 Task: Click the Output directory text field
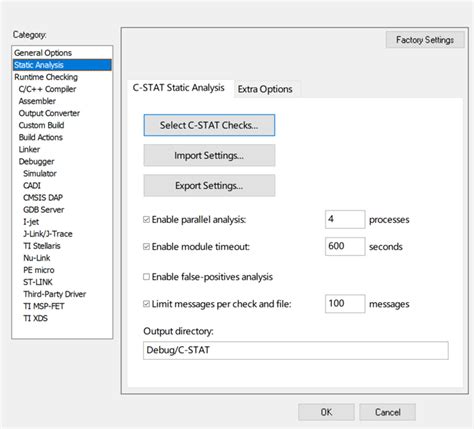296,350
